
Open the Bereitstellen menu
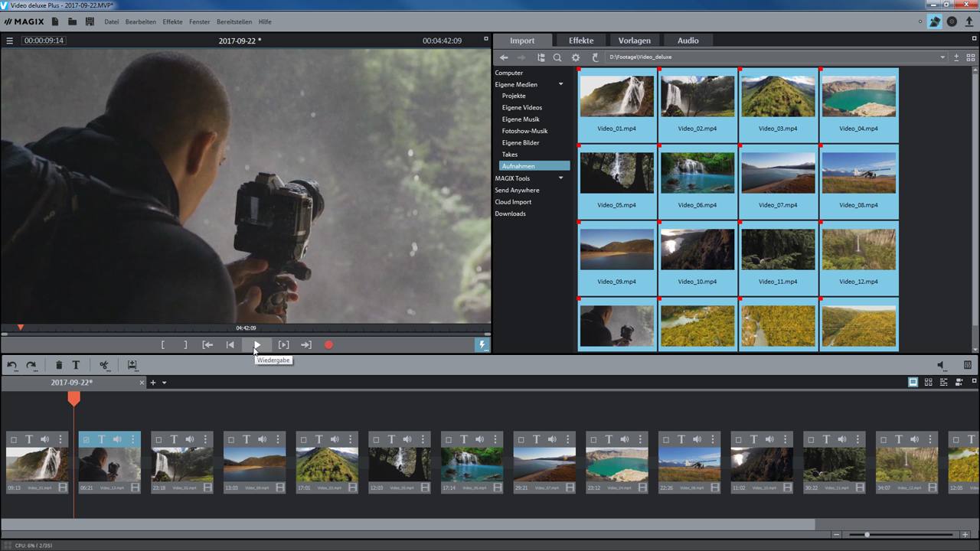(234, 21)
